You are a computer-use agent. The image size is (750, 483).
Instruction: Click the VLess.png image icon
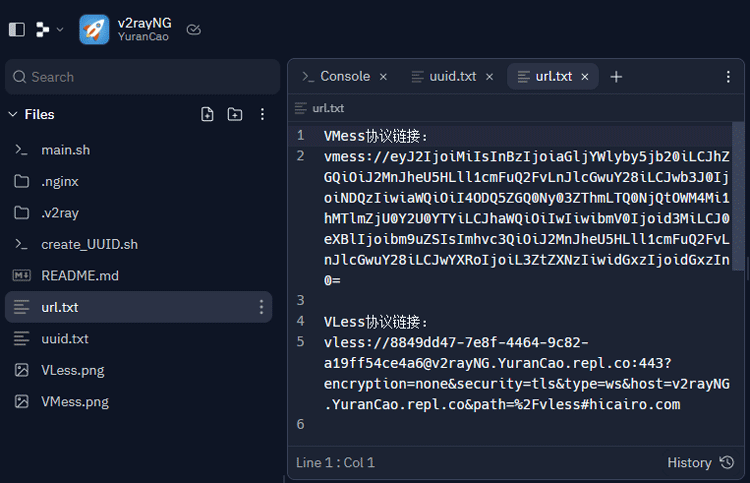click(x=22, y=370)
